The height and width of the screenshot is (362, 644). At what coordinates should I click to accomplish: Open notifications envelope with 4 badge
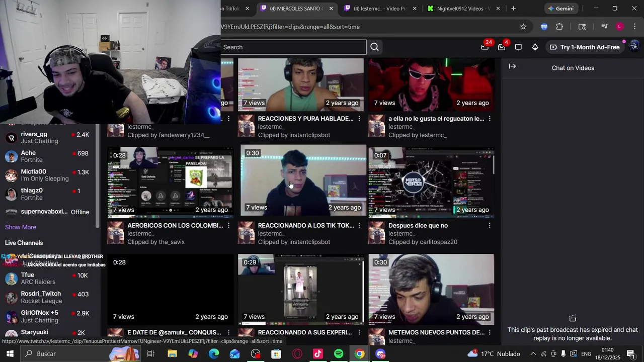click(502, 47)
